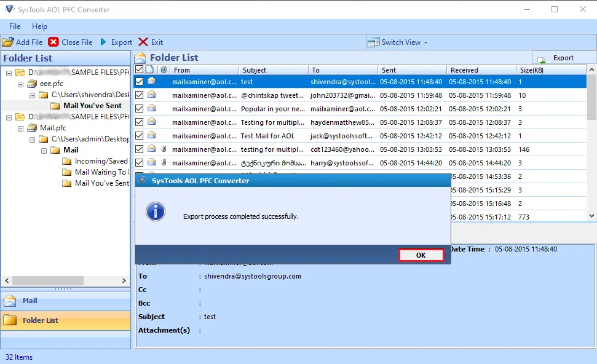The width and height of the screenshot is (597, 364).
Task: Click envelope icon beside Folder List heading
Action: point(140,58)
